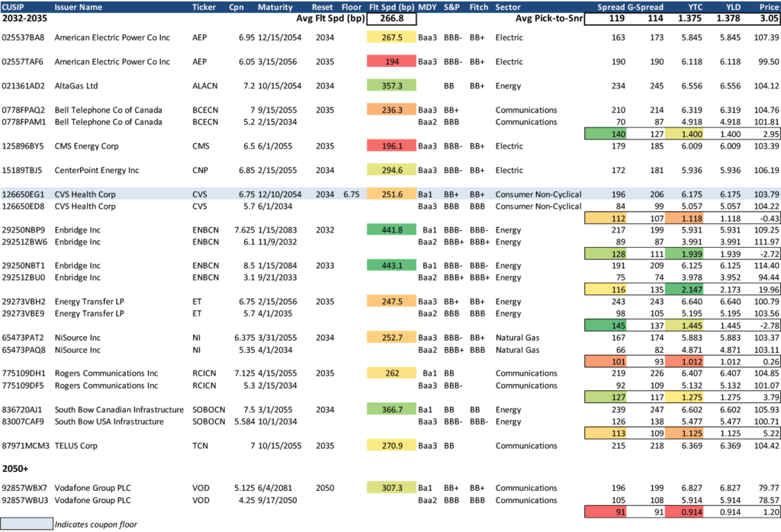
Task: Select the Sector column header
Action: [508, 7]
